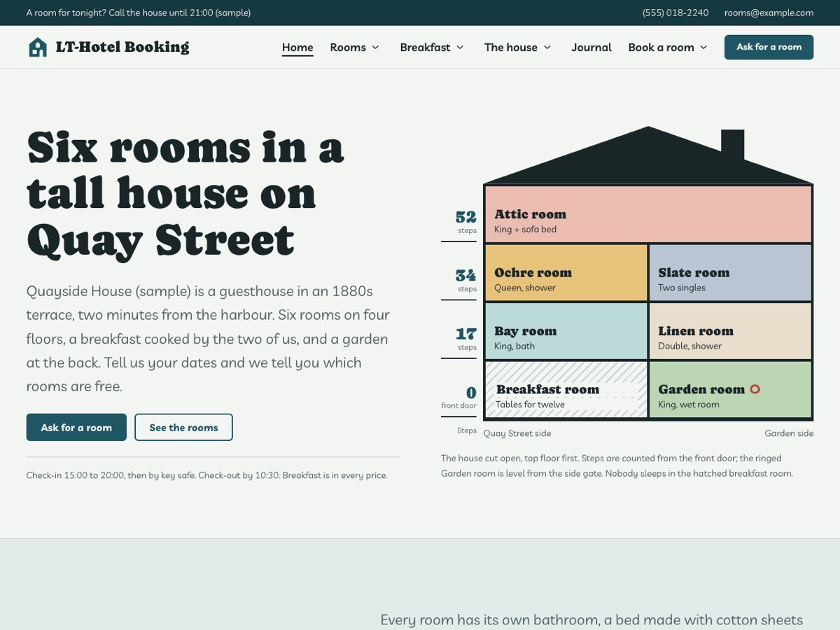Expand the Rooms menu chevron

(375, 48)
